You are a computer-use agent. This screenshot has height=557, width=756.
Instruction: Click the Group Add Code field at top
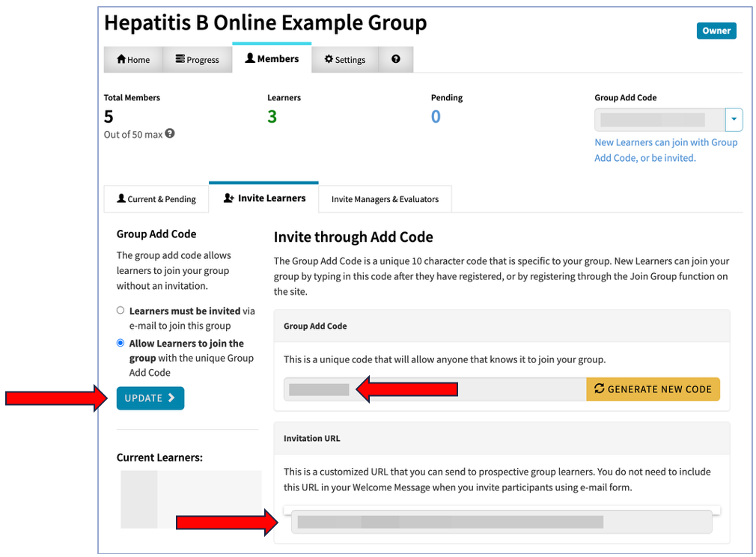point(659,120)
